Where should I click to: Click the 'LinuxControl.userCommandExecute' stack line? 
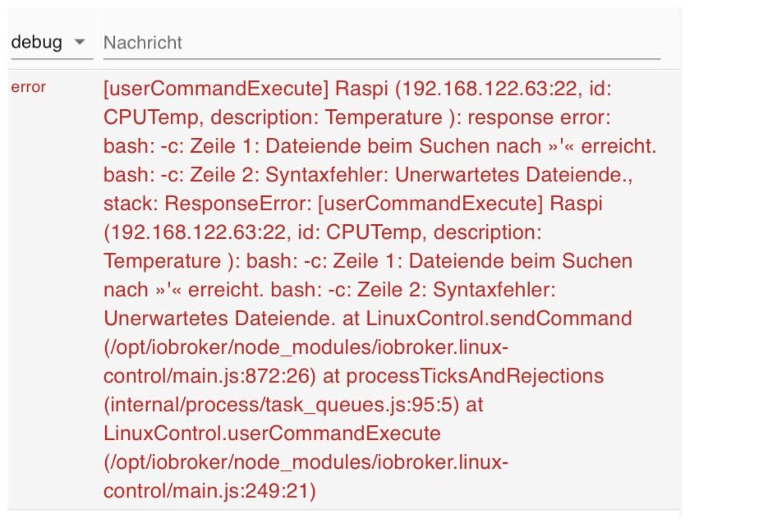(x=272, y=433)
